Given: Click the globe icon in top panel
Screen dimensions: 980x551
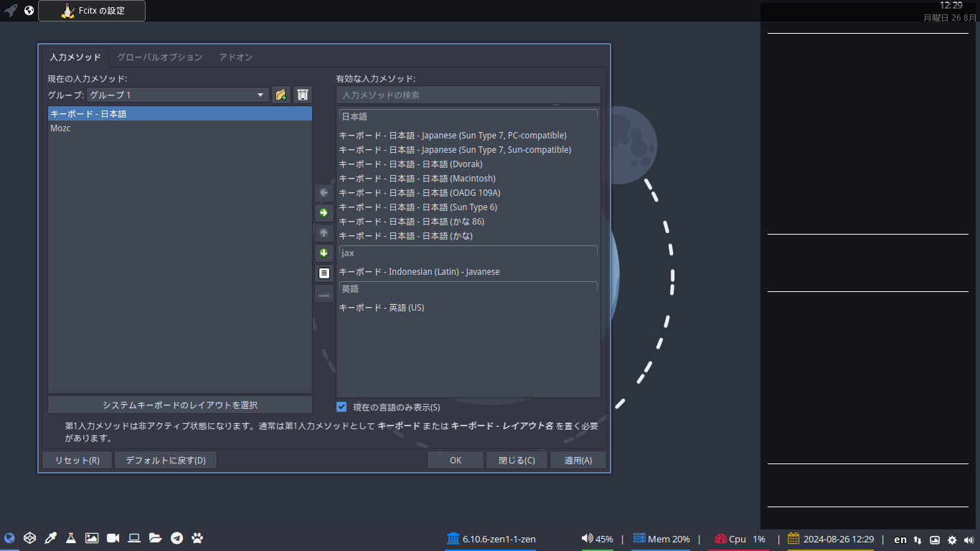Looking at the screenshot, I should point(29,11).
